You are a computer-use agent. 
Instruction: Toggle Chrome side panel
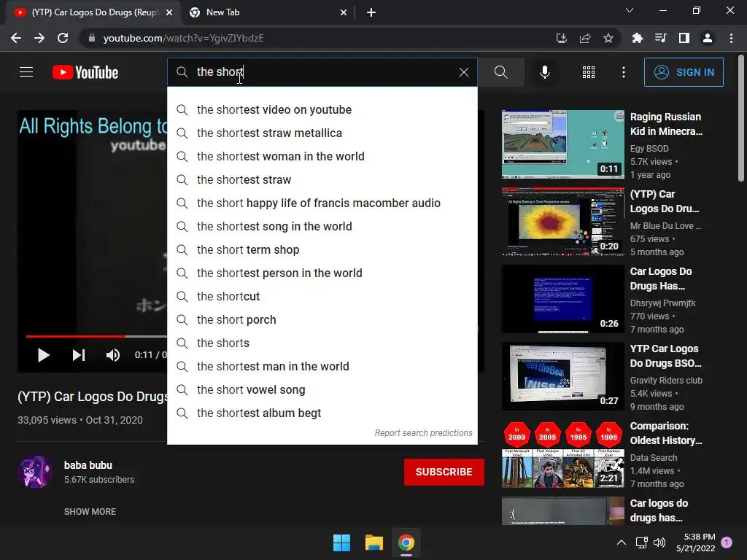(684, 38)
